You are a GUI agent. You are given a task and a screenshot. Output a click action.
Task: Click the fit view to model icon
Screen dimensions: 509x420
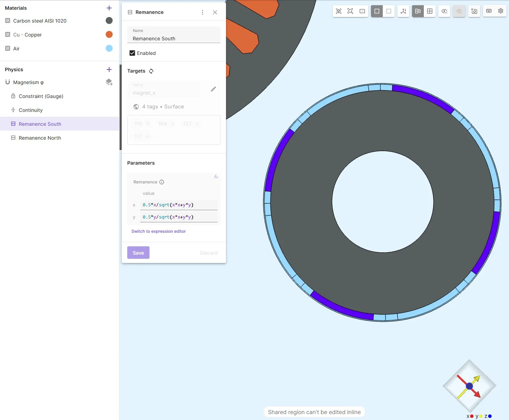pyautogui.click(x=339, y=11)
